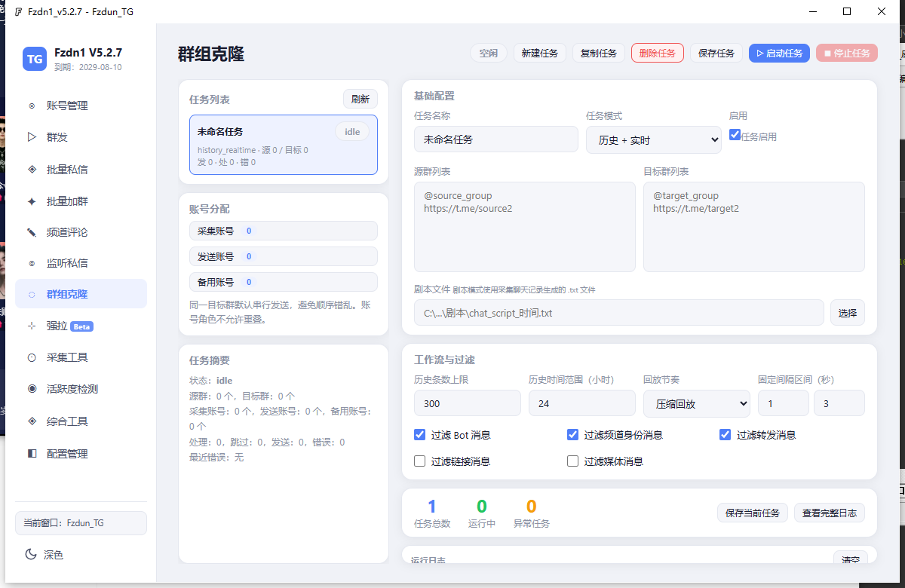The height and width of the screenshot is (588, 905).
Task: Select the 综合工具 menu item
Action: point(81,421)
